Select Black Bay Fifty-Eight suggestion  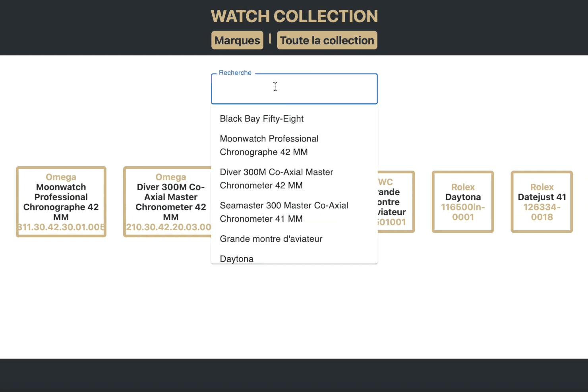click(262, 118)
